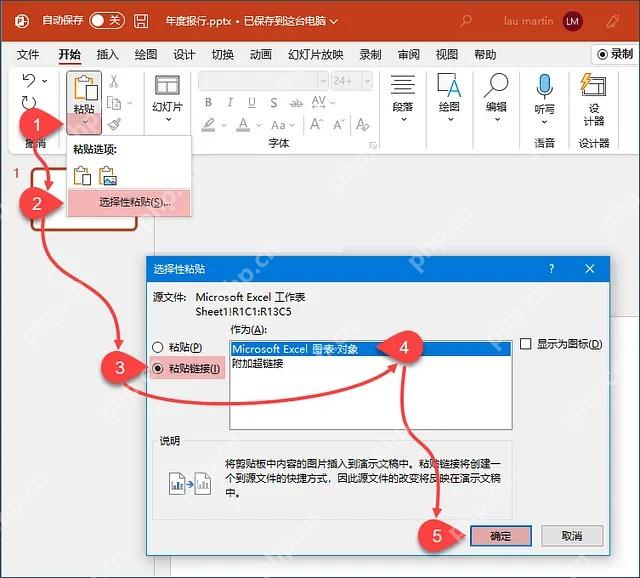The height and width of the screenshot is (578, 640).
Task: Expand the font name dropdown arrow
Action: click(x=323, y=81)
